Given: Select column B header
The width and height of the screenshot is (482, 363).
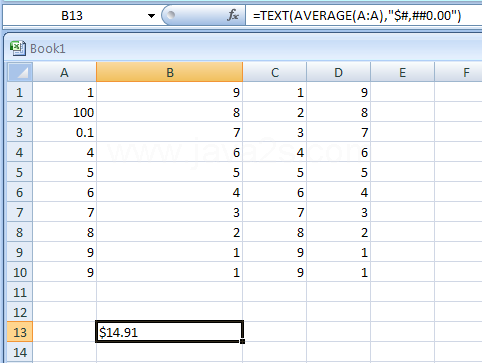Looking at the screenshot, I should (x=170, y=72).
